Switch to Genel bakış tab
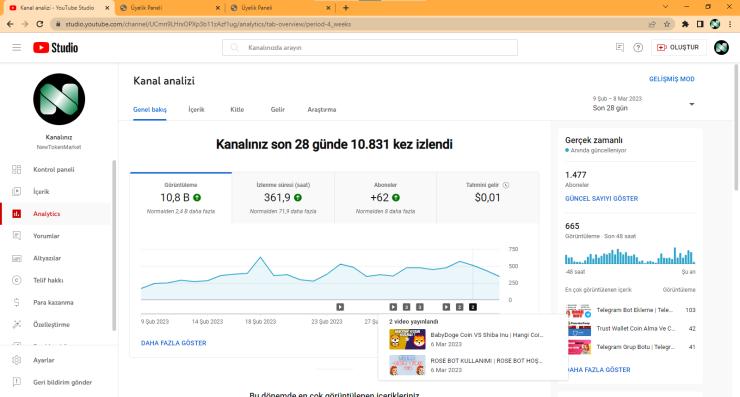The width and height of the screenshot is (740, 397). pos(150,110)
